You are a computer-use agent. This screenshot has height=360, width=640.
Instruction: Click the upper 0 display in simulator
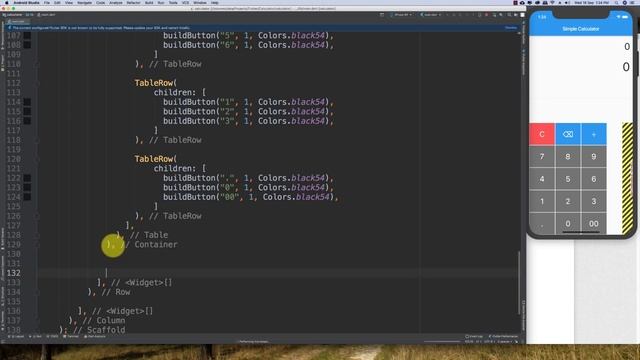click(x=627, y=47)
